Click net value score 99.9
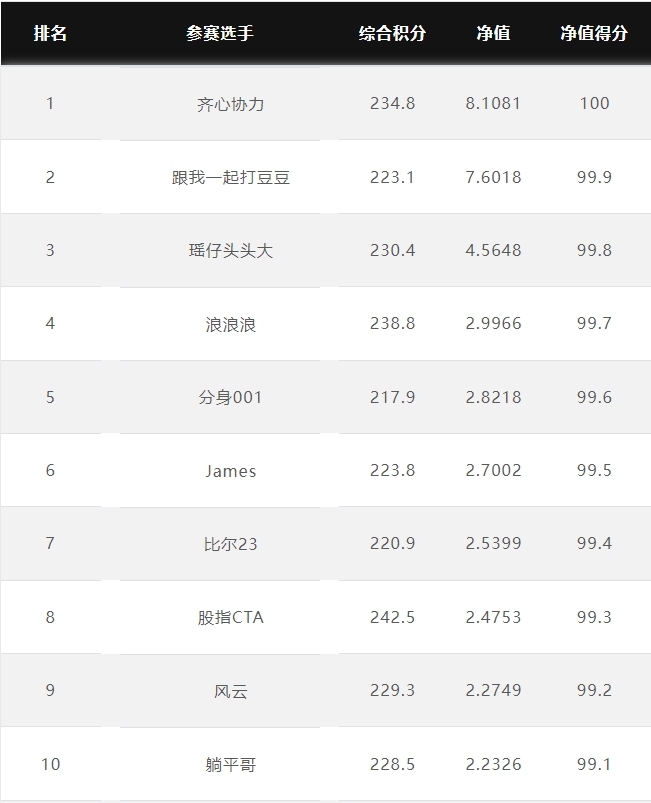This screenshot has width=651, height=803. tap(594, 177)
